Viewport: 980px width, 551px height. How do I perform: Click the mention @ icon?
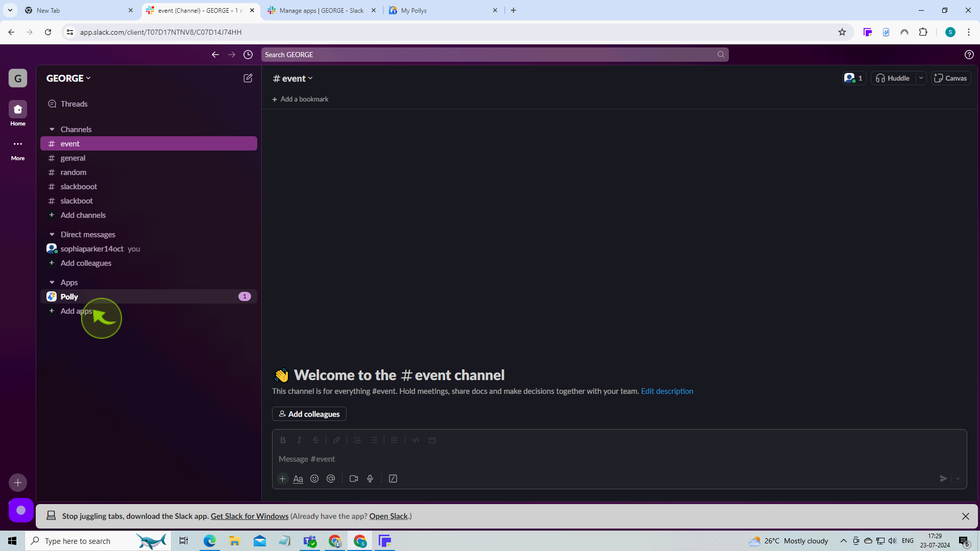331,479
